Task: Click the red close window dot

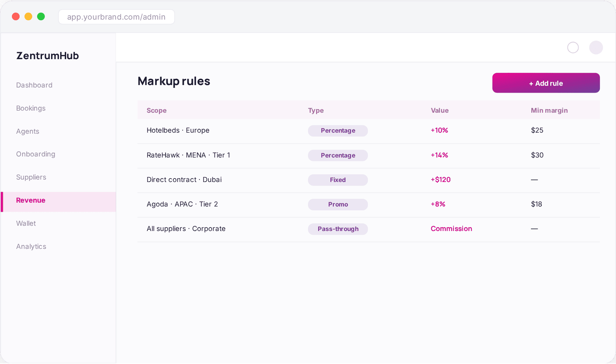Action: pyautogui.click(x=16, y=16)
